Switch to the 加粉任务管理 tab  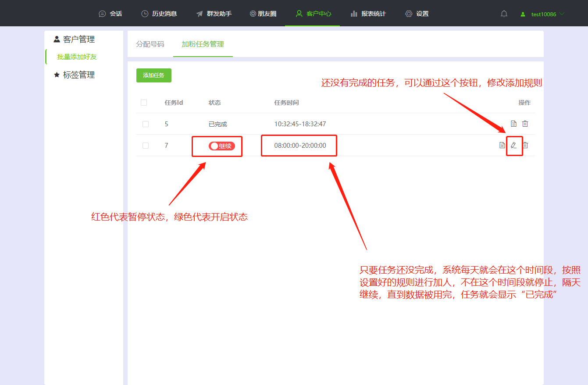(203, 44)
